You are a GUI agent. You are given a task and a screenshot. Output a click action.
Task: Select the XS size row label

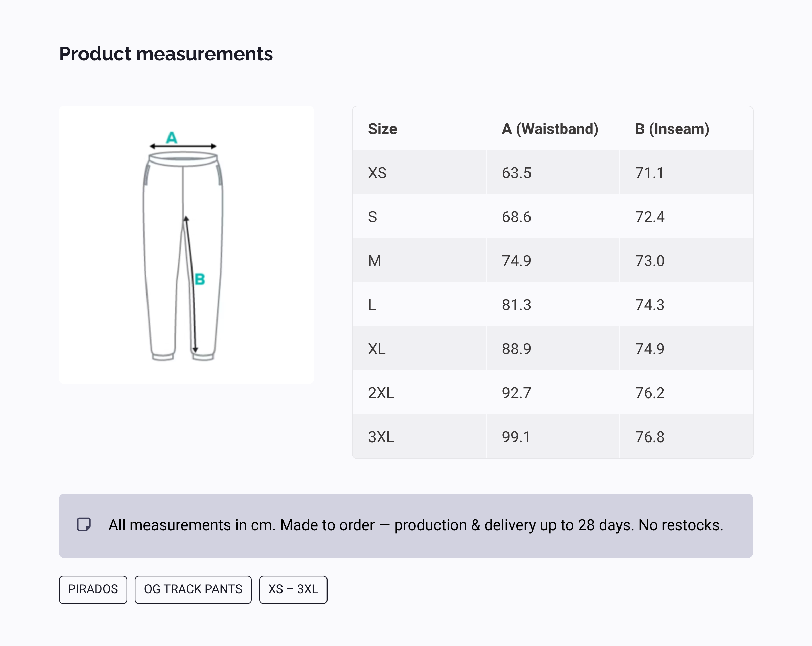tap(377, 173)
